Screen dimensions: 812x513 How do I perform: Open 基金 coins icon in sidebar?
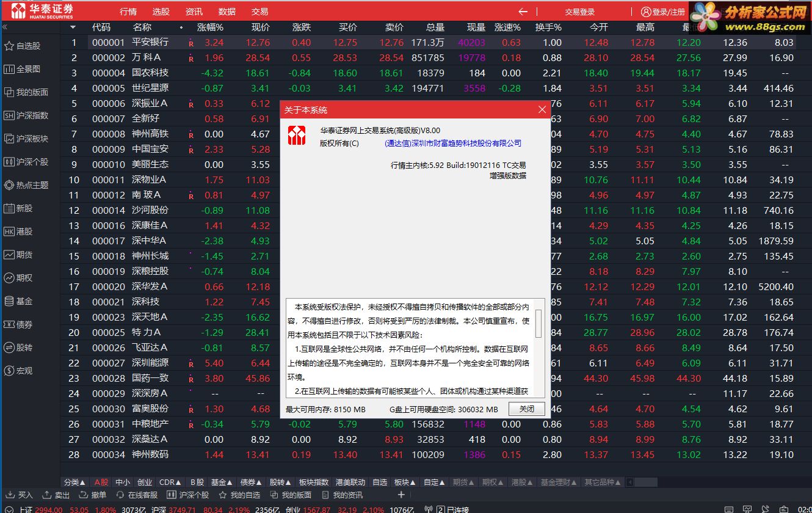pyautogui.click(x=9, y=301)
